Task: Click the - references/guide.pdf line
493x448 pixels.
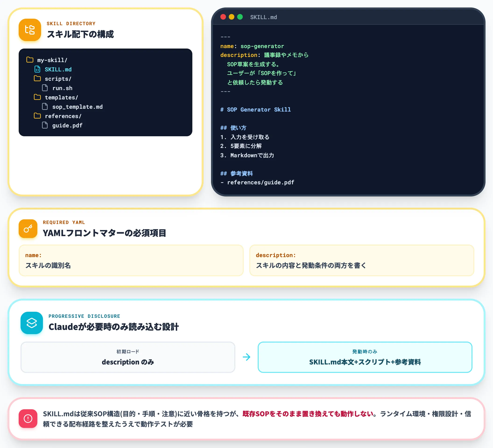Action: [x=257, y=182]
